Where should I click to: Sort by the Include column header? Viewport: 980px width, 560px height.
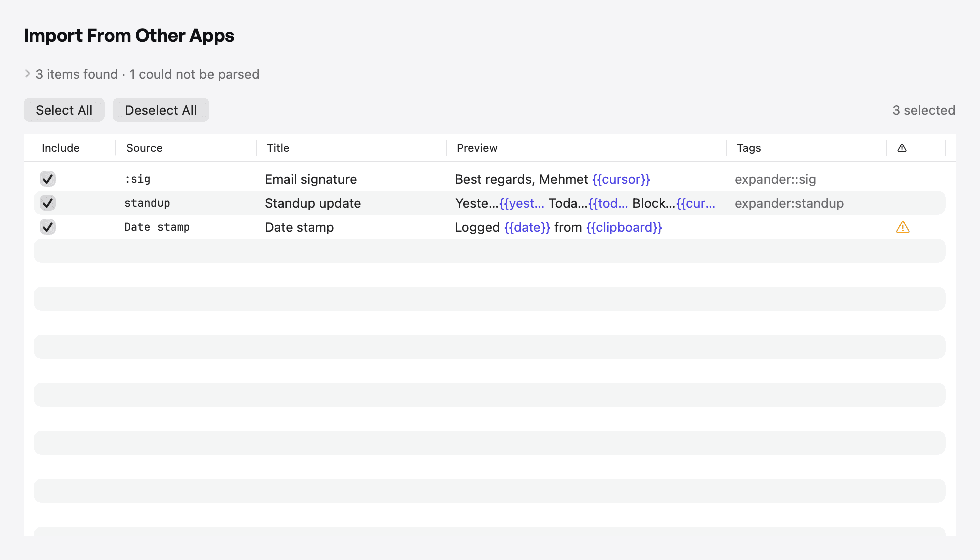tap(61, 148)
